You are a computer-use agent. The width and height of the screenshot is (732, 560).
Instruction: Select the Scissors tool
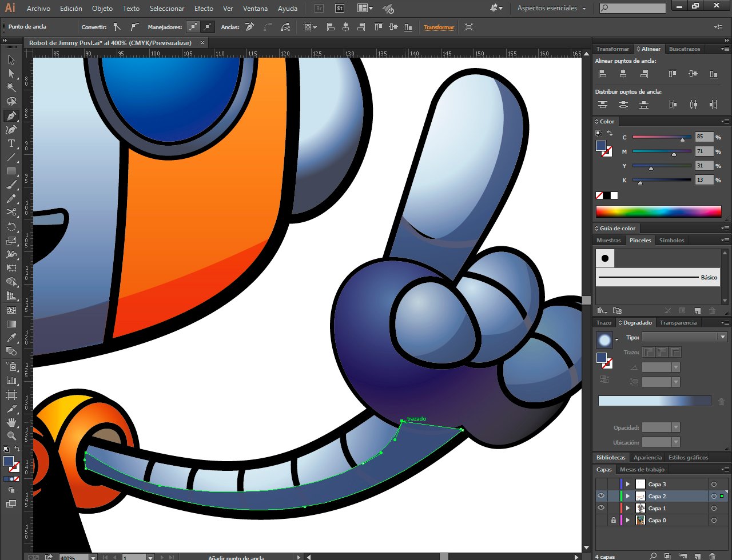(x=11, y=213)
